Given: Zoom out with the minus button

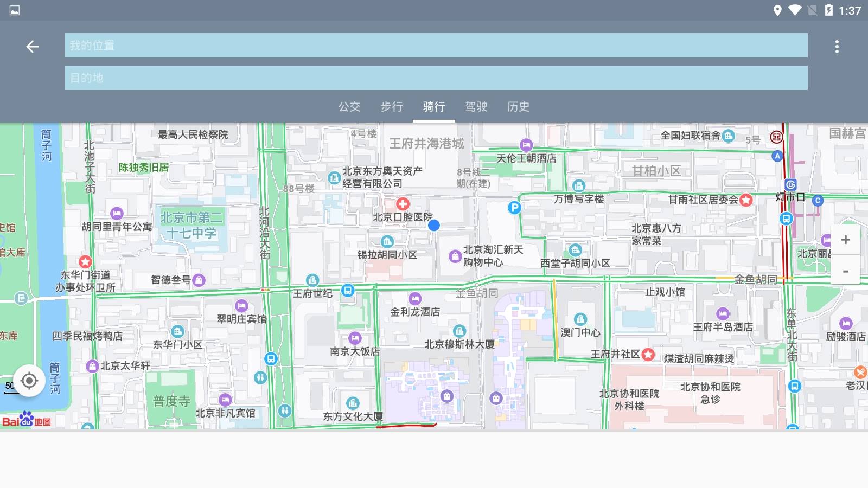Looking at the screenshot, I should click(845, 271).
